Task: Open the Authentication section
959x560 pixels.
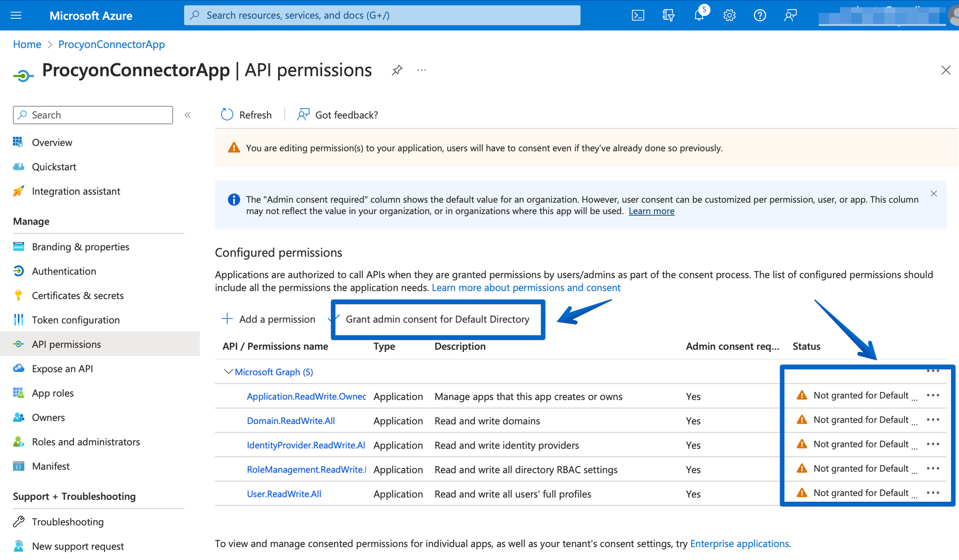Action: (64, 271)
